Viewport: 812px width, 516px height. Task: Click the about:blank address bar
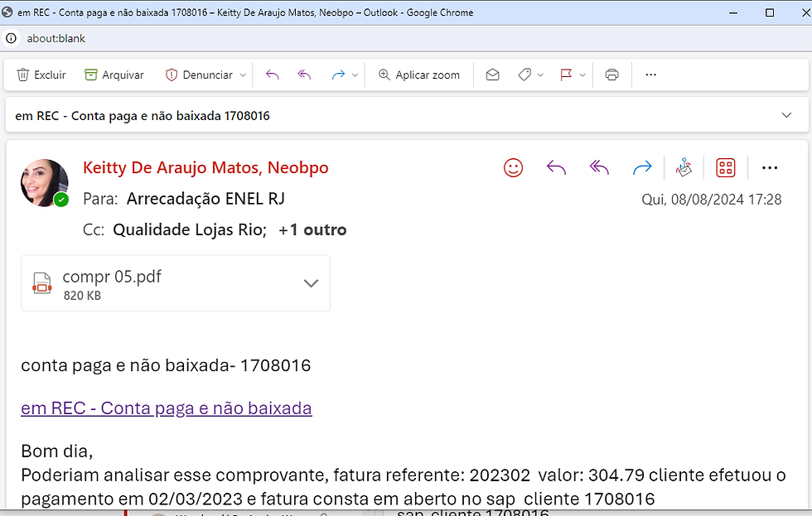click(x=56, y=38)
